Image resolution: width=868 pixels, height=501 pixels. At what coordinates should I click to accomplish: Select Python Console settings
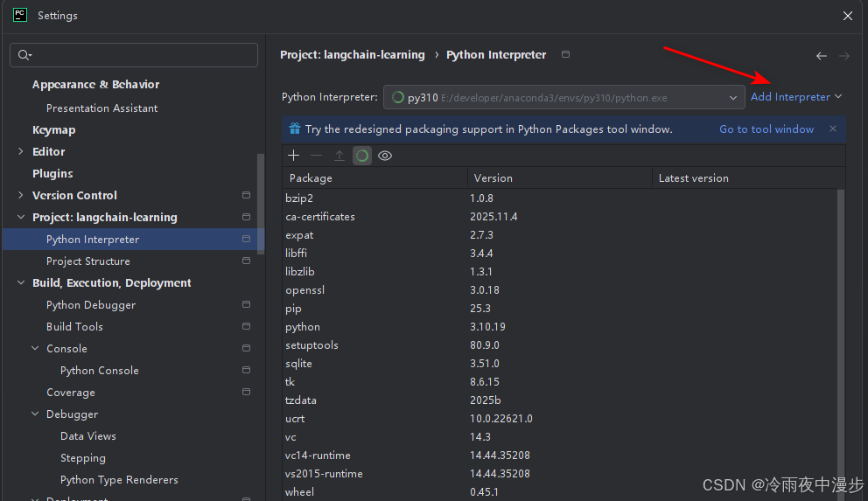click(100, 371)
